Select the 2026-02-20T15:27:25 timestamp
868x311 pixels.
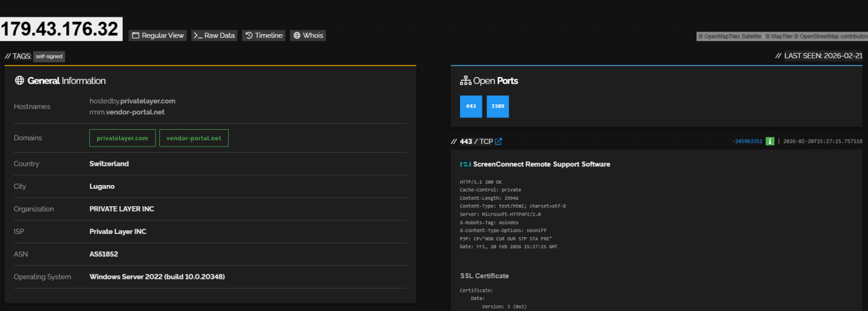823,142
